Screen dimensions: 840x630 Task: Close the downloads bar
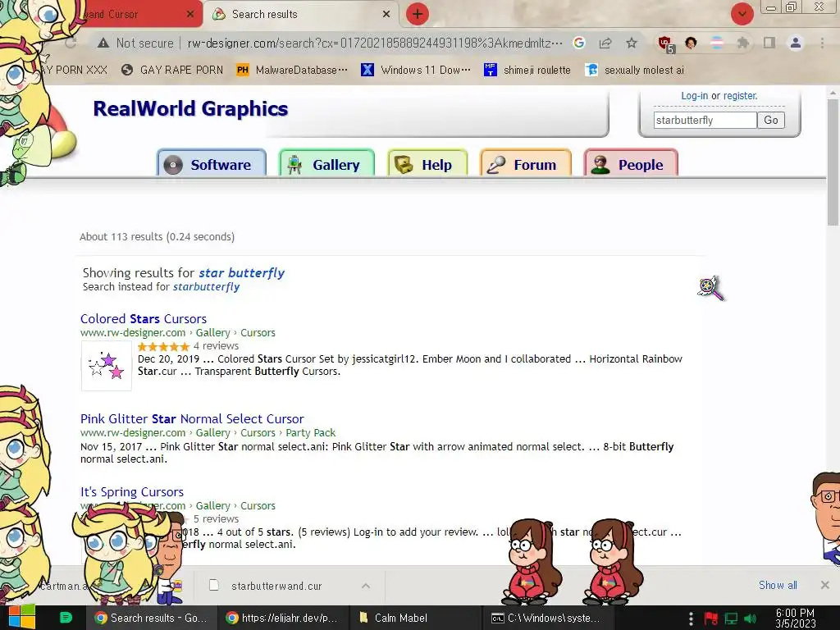click(x=825, y=585)
